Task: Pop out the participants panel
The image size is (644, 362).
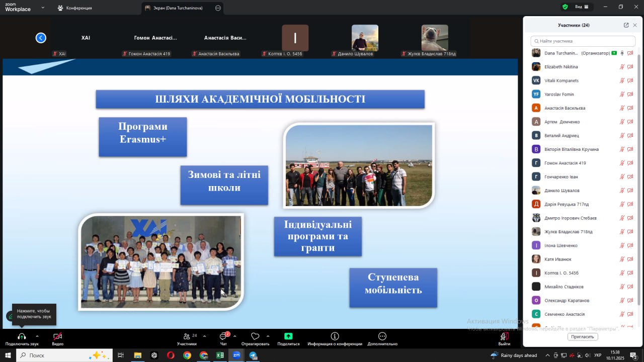Action: (626, 25)
